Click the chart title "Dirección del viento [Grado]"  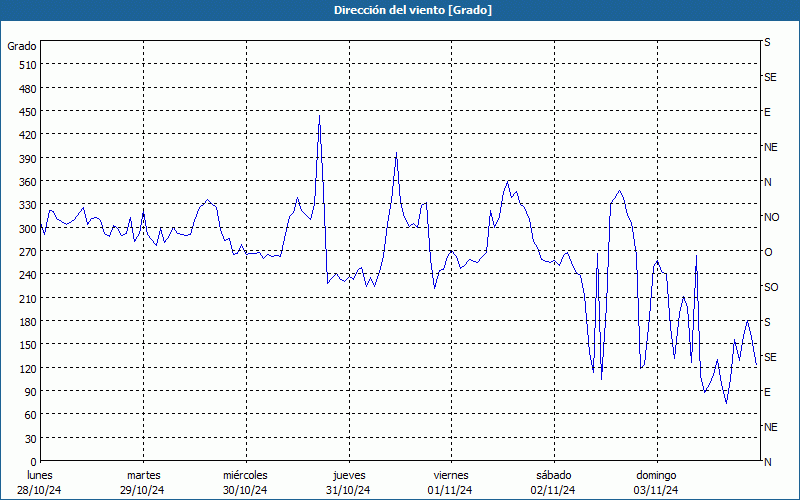[x=413, y=10]
